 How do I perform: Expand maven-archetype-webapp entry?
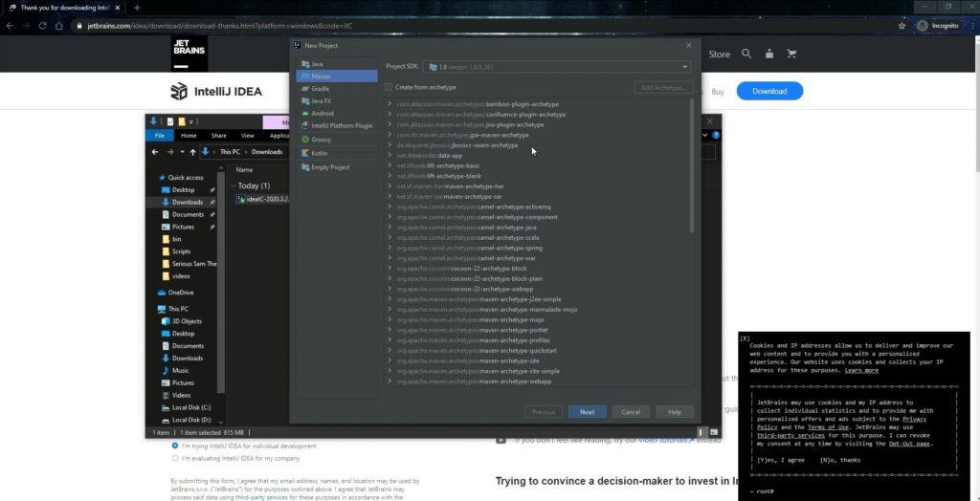(x=390, y=381)
